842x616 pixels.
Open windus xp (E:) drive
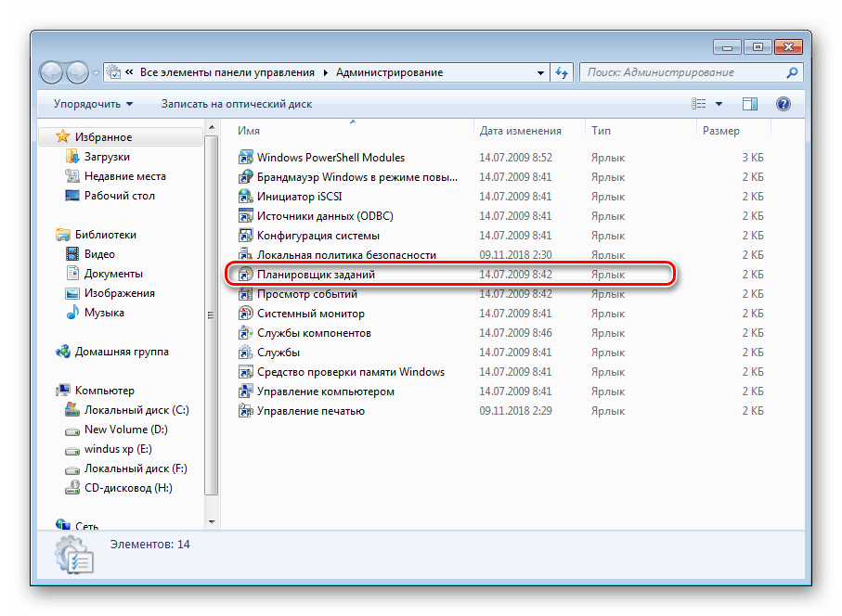pos(118,449)
